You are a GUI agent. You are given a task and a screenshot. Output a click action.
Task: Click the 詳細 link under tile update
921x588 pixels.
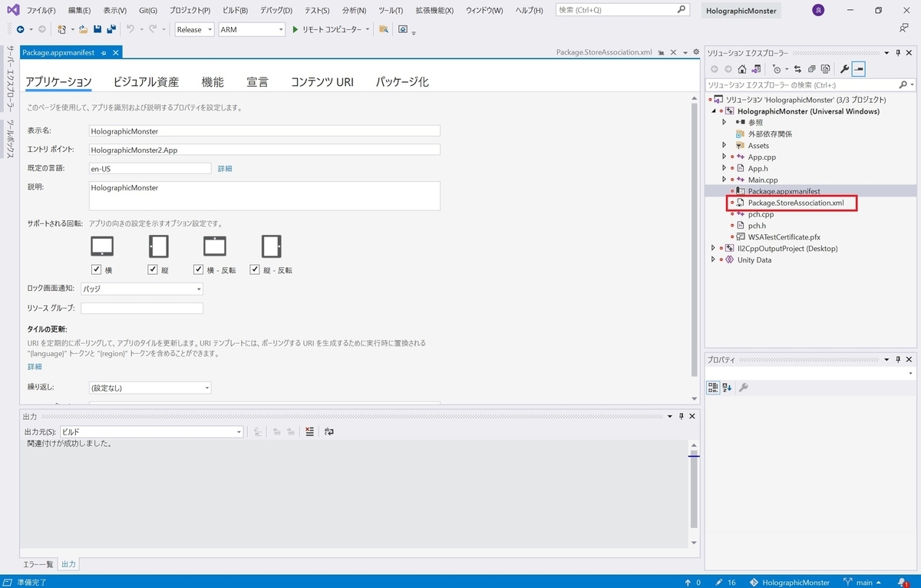pos(35,367)
